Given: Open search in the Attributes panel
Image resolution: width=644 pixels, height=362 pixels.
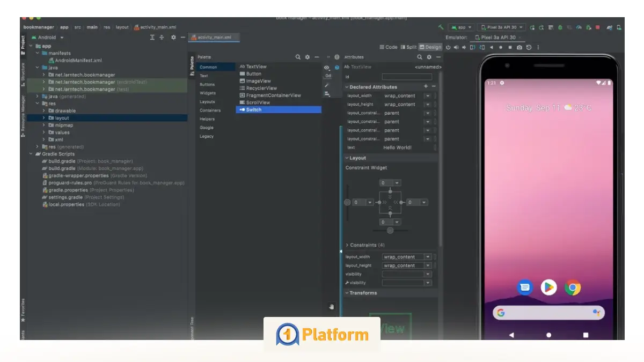Looking at the screenshot, I should pos(420,57).
